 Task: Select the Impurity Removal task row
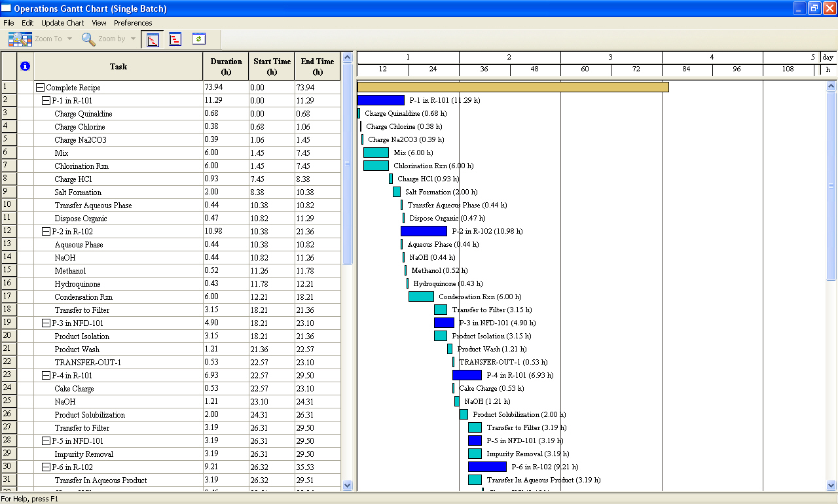point(171,454)
